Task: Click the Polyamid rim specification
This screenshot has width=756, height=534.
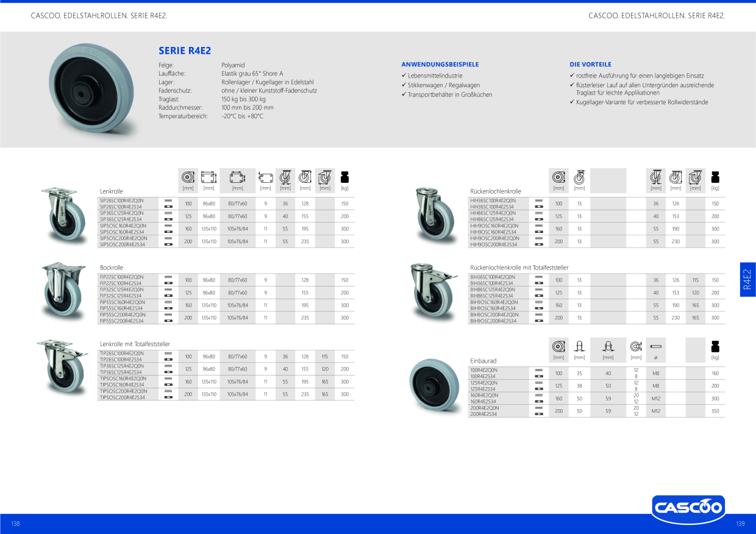Action: click(x=233, y=65)
